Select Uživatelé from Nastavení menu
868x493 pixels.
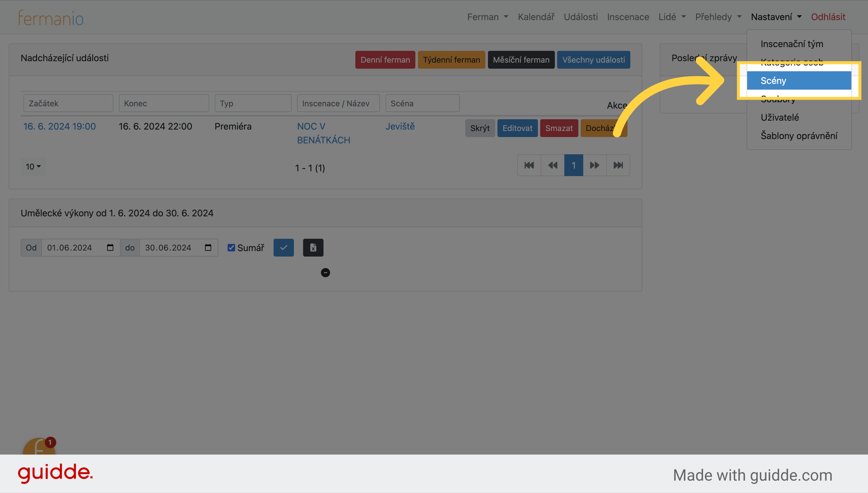pos(799,118)
